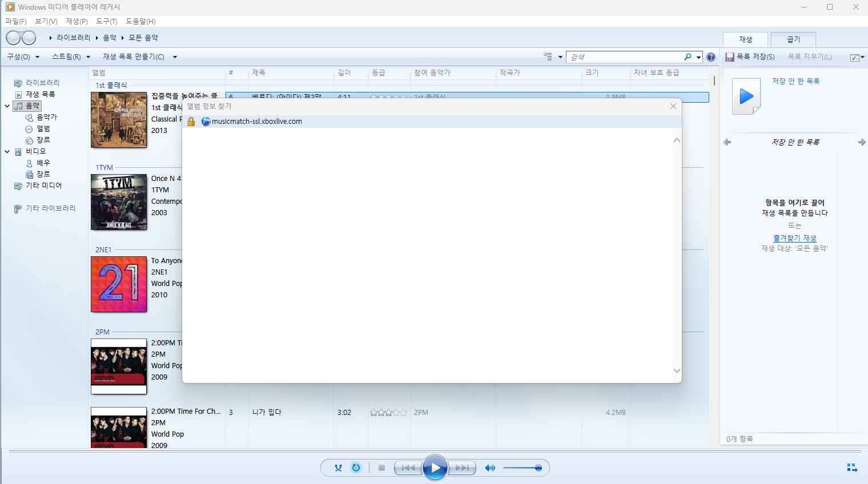The width and height of the screenshot is (868, 484).
Task: Turn on shuffle in the playback controls
Action: (x=338, y=468)
